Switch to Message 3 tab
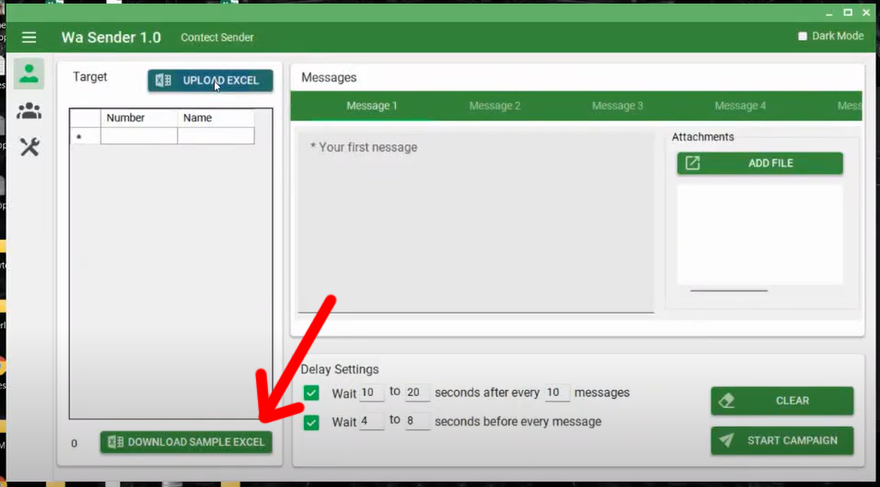880x487 pixels. pyautogui.click(x=617, y=106)
